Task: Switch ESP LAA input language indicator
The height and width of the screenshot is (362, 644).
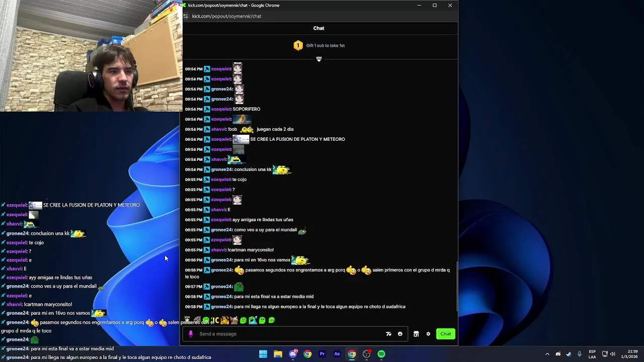Action: tap(592, 354)
